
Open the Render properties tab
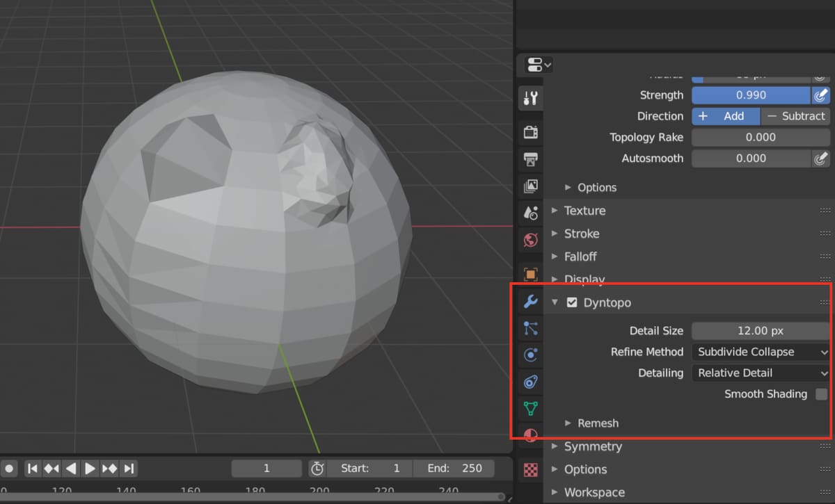[530, 132]
